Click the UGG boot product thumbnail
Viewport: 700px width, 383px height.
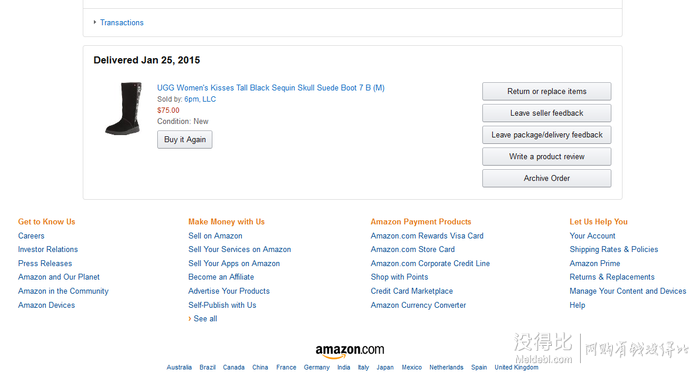coord(123,108)
